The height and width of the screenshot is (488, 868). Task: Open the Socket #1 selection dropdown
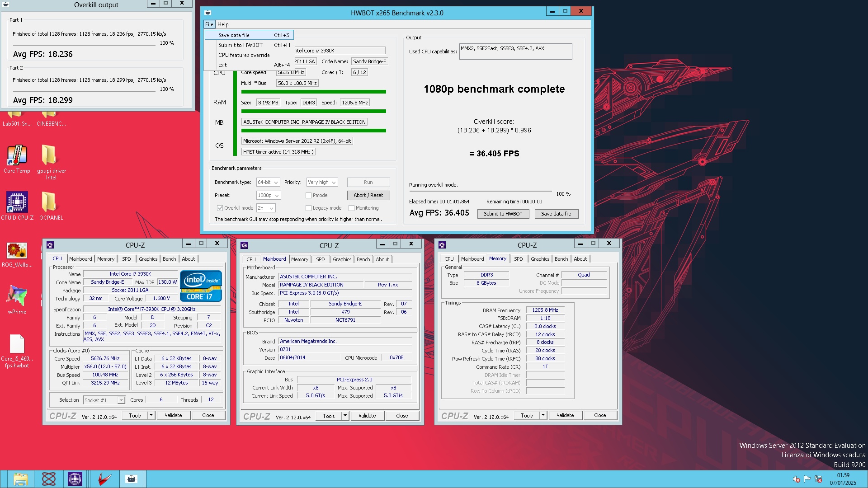click(x=104, y=400)
